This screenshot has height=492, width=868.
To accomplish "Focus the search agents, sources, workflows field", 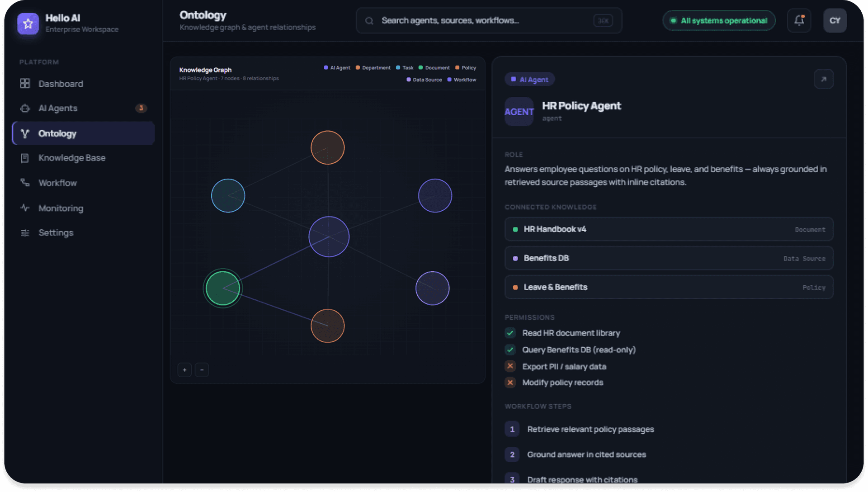I will point(489,20).
